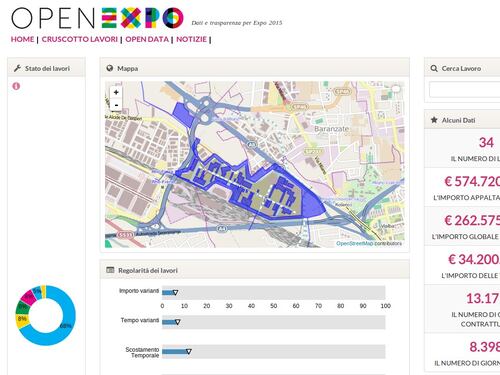
Task: Click the Tempo varianti bar marker
Action: tap(177, 322)
